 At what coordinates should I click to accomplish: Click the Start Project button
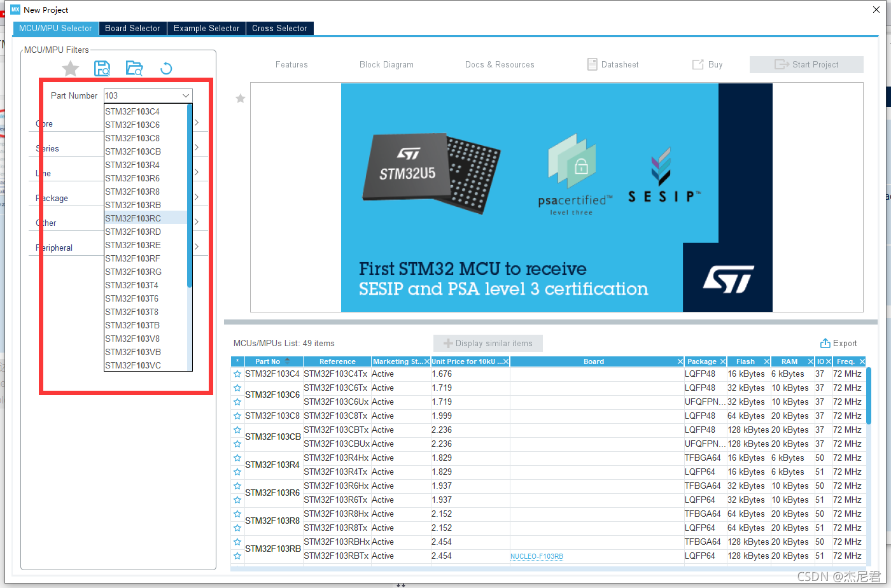tap(806, 64)
